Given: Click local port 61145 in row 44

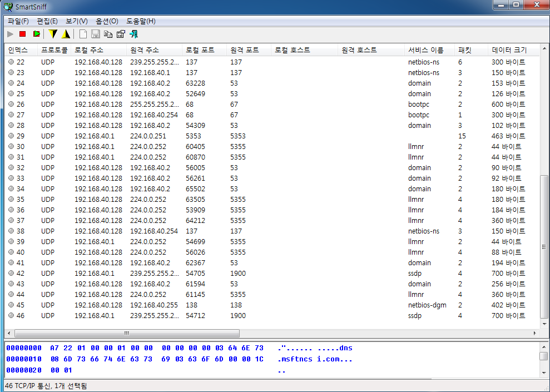Looking at the screenshot, I should click(195, 294).
